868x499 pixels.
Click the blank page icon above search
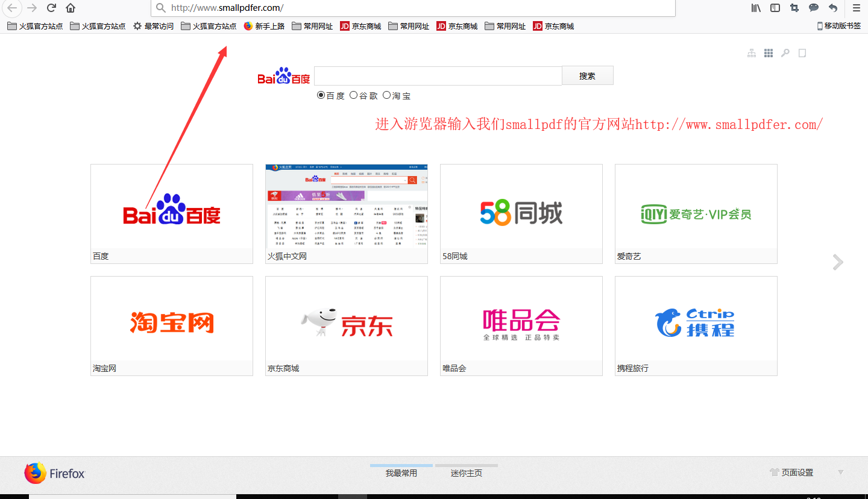[x=802, y=53]
